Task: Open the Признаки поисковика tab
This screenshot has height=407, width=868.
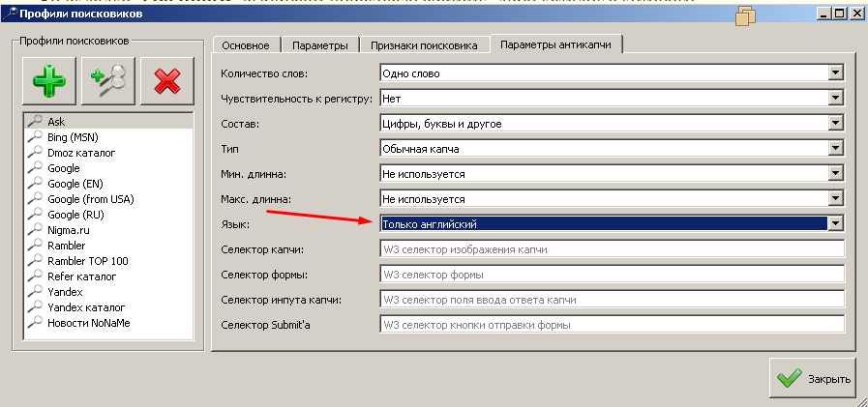Action: [x=424, y=45]
